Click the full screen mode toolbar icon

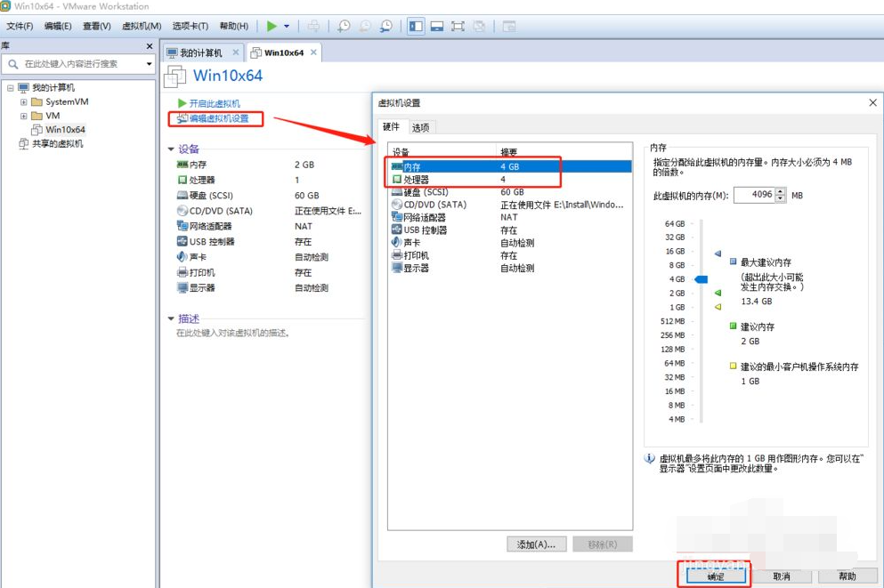click(x=458, y=27)
